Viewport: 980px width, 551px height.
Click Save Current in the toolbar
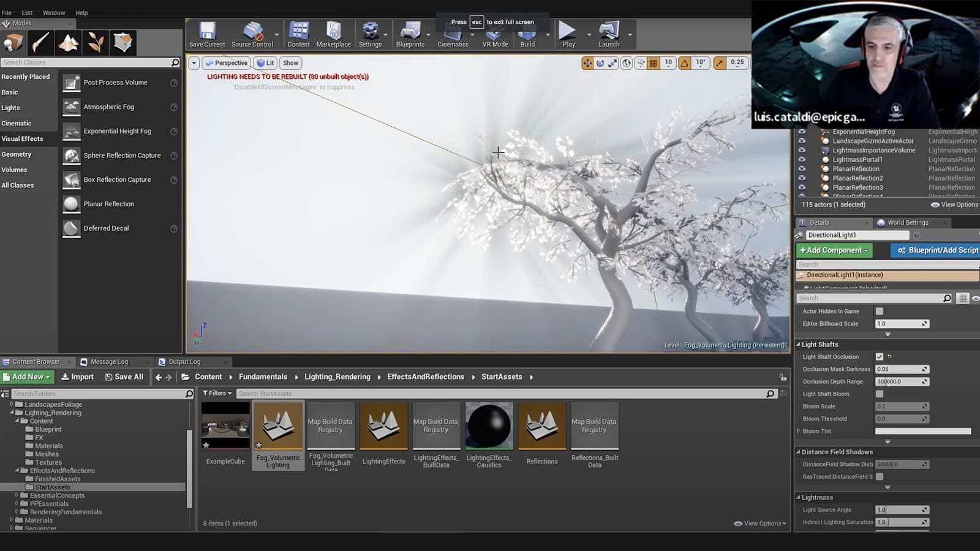[207, 35]
